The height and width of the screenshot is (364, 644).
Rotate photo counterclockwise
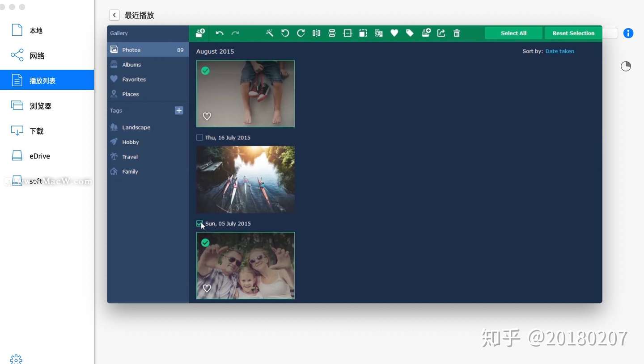coord(285,33)
